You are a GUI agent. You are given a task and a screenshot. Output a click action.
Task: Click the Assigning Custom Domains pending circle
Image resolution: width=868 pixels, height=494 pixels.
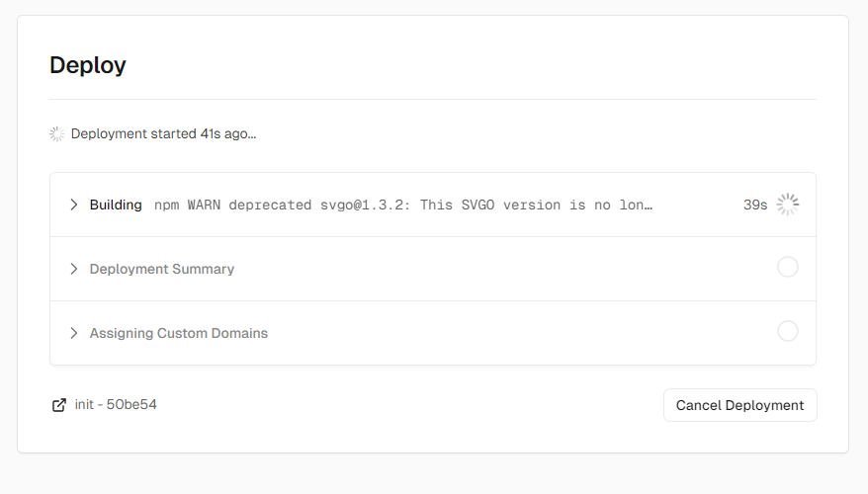click(787, 331)
